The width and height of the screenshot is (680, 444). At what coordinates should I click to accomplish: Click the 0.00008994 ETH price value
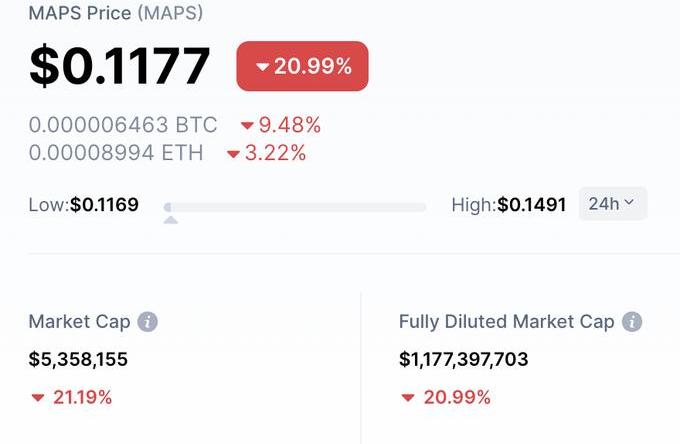point(116,154)
